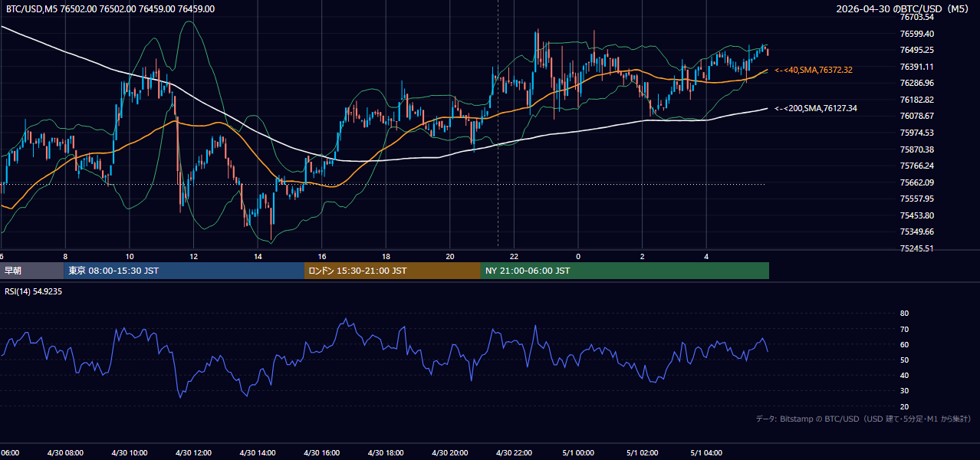The width and height of the screenshot is (980, 460).
Task: Click RSI scale value 60
Action: tap(904, 344)
